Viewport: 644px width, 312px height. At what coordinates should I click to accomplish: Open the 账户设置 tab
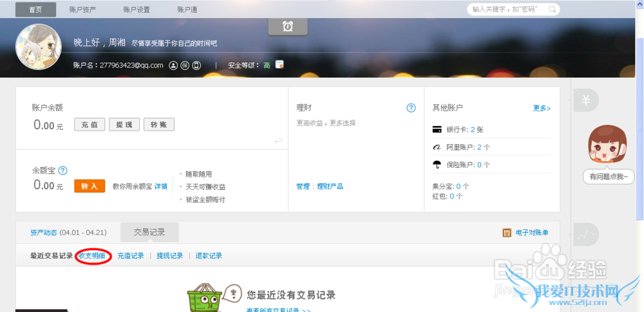[x=137, y=10]
